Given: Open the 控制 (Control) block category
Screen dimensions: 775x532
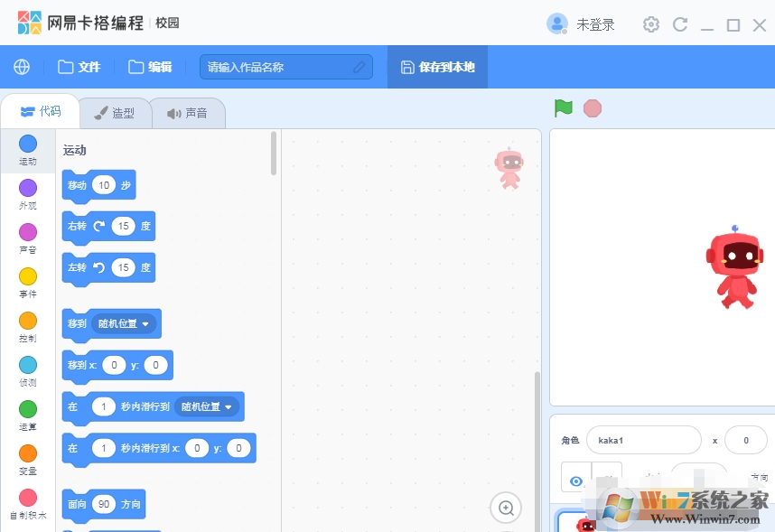Looking at the screenshot, I should pyautogui.click(x=28, y=326).
